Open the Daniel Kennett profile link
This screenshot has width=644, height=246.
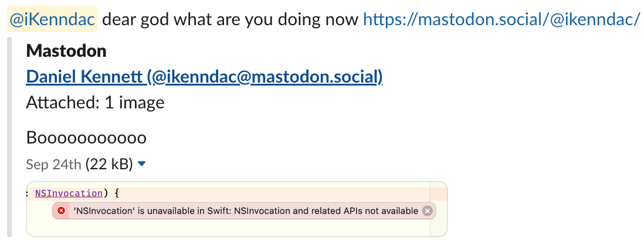pos(204,76)
